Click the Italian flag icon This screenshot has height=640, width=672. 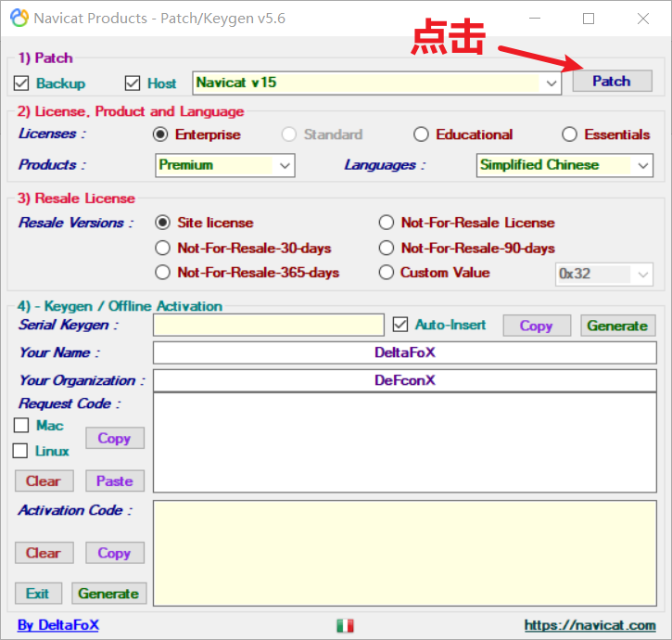(x=345, y=625)
